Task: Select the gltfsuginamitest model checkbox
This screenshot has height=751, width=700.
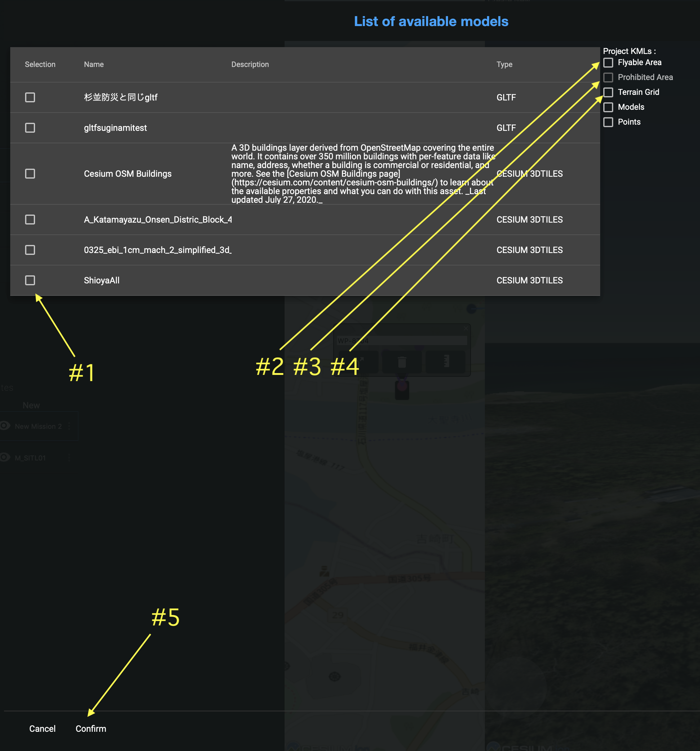Action: point(30,128)
